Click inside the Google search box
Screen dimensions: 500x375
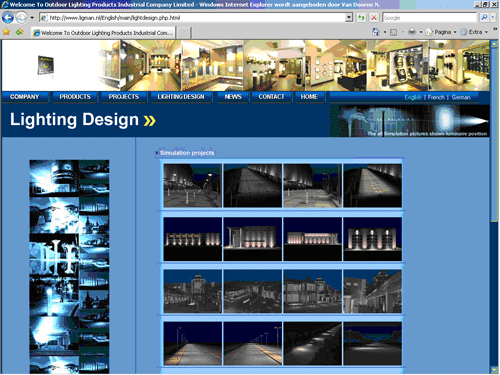(429, 17)
